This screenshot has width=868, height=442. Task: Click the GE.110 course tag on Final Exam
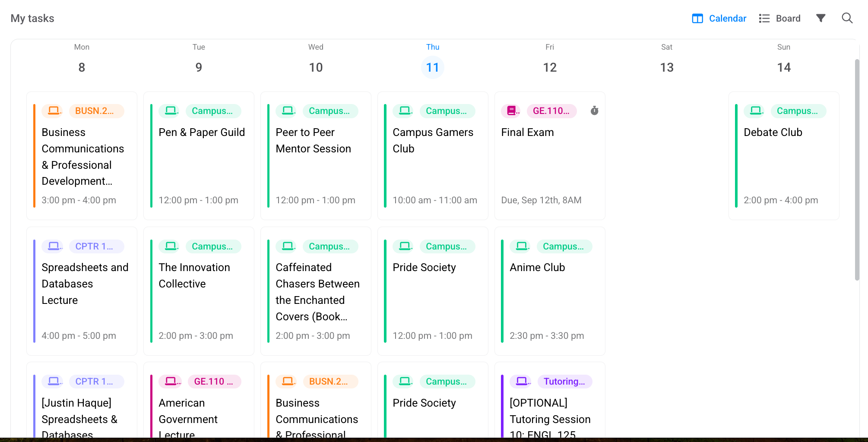point(551,111)
